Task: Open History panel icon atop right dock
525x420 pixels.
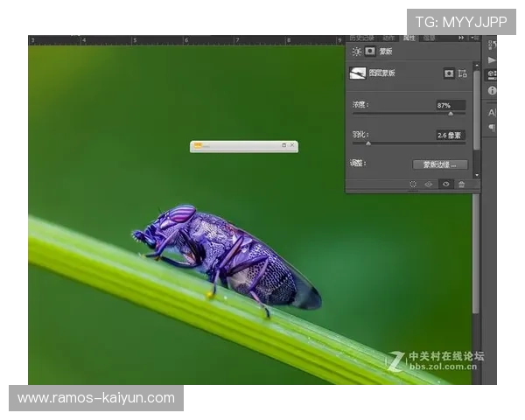Action: pyautogui.click(x=492, y=45)
